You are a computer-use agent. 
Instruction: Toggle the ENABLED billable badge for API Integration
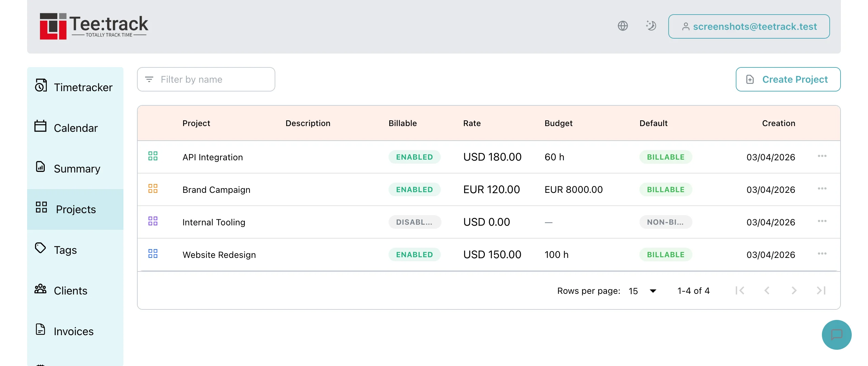click(x=414, y=157)
